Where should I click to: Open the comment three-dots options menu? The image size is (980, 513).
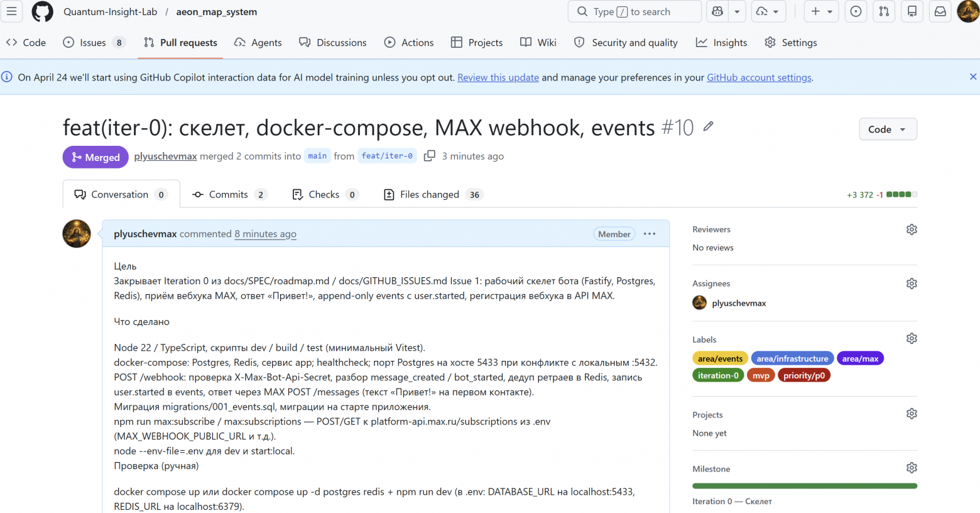pos(650,234)
